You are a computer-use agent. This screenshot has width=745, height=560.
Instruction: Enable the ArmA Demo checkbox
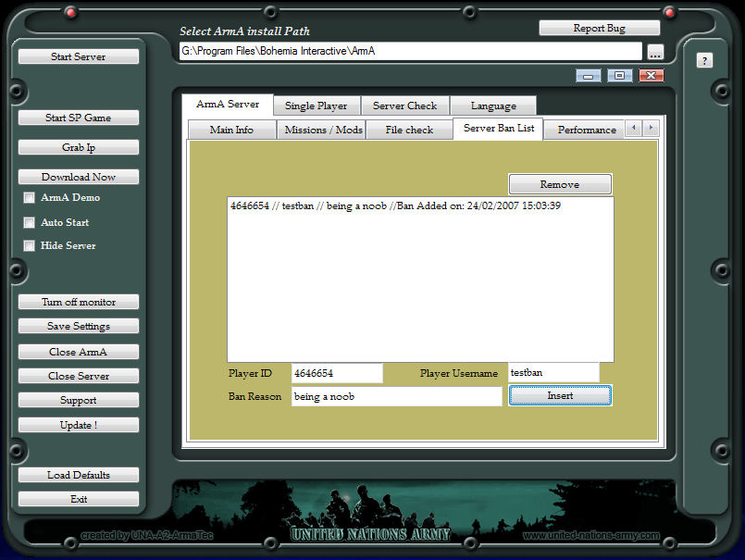click(x=30, y=198)
